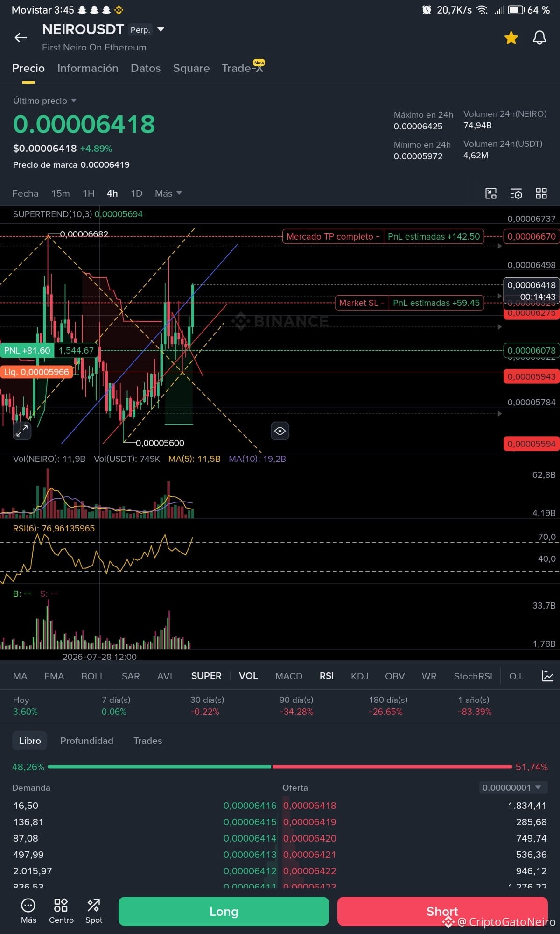
Task: Open Más timeframes dropdown
Action: [168, 193]
